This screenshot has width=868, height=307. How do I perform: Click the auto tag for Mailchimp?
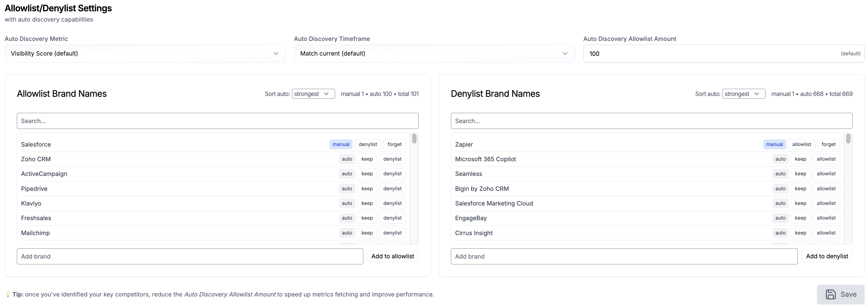(347, 233)
